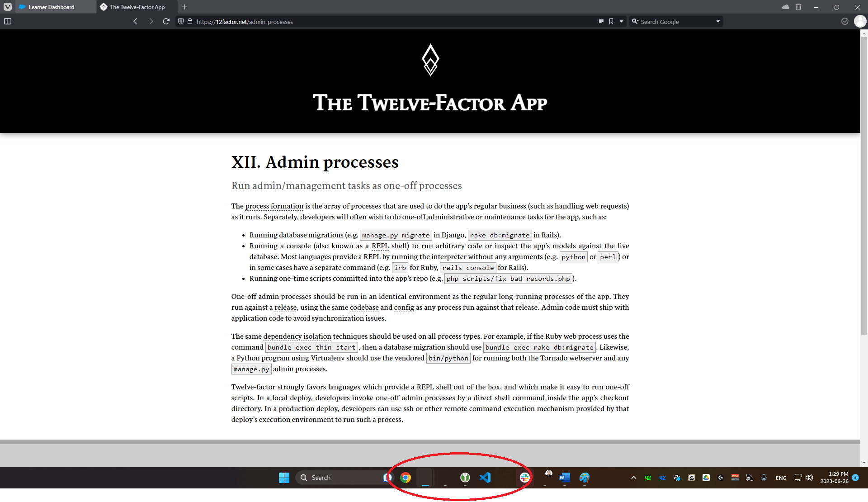Click The Twelve-Factor App browser tab

[x=137, y=7]
